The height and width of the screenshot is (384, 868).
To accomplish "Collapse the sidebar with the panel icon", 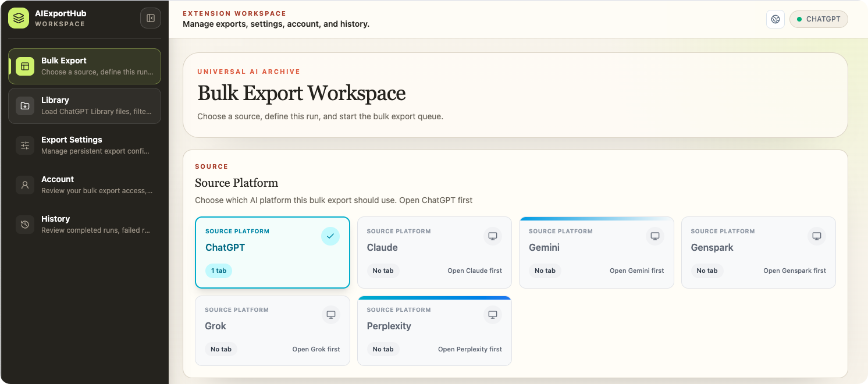I will [x=151, y=18].
